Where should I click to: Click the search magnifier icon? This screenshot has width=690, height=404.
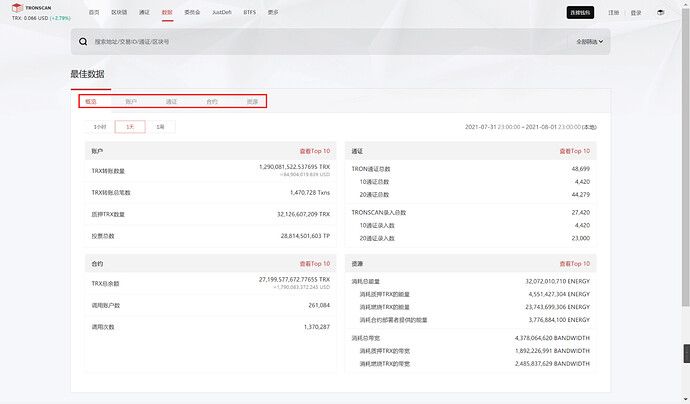(83, 41)
